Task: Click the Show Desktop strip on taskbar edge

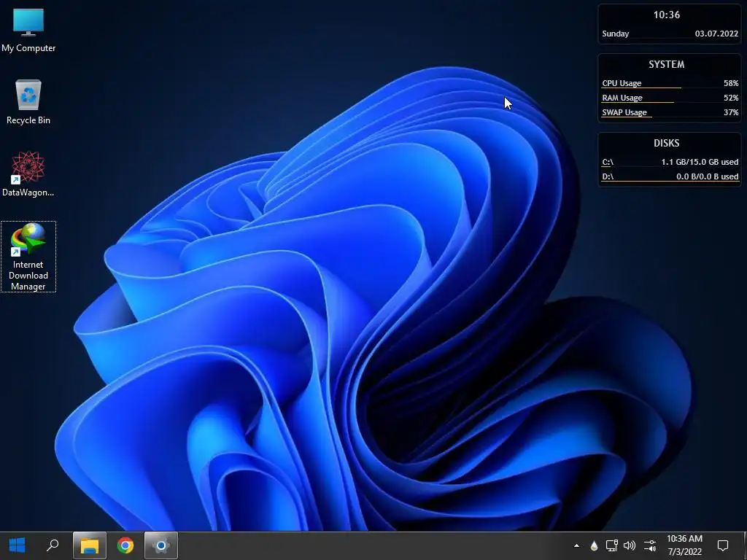Action: coord(745,545)
